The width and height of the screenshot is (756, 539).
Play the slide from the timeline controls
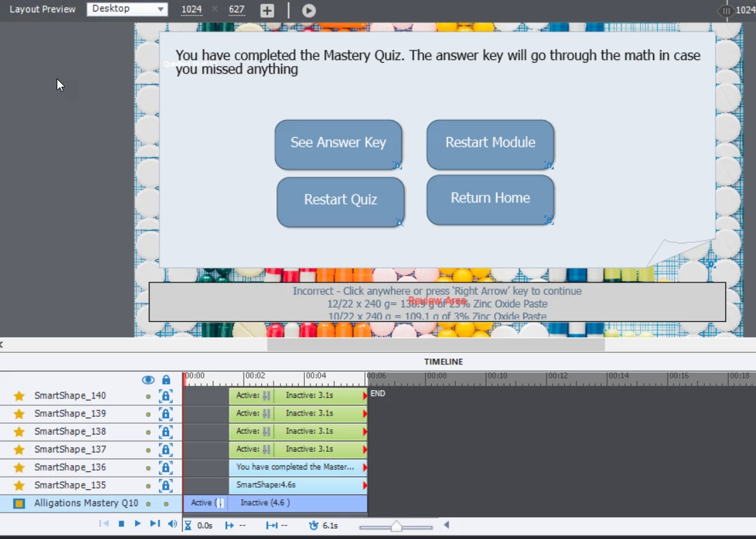138,523
